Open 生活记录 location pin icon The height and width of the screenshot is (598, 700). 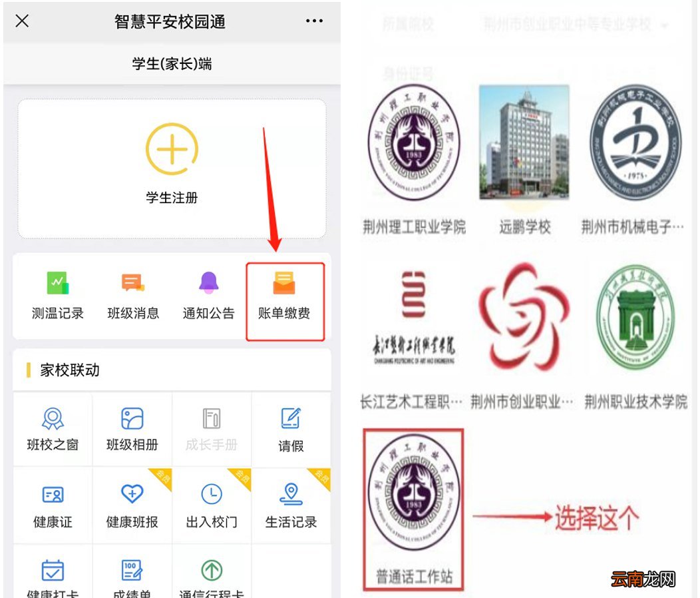[291, 494]
